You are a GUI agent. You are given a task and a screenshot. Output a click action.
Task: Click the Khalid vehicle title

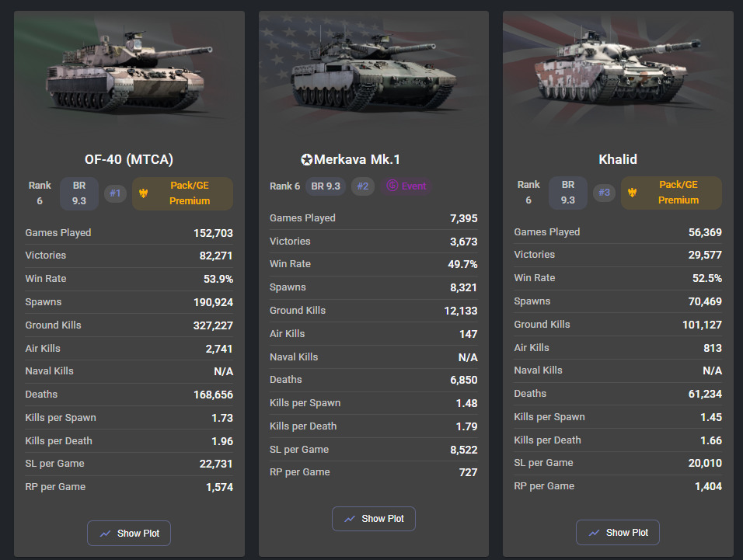click(618, 159)
